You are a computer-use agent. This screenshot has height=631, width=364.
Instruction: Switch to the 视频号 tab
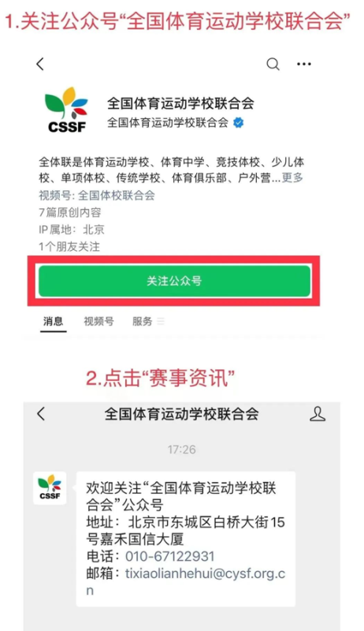pos(98,321)
